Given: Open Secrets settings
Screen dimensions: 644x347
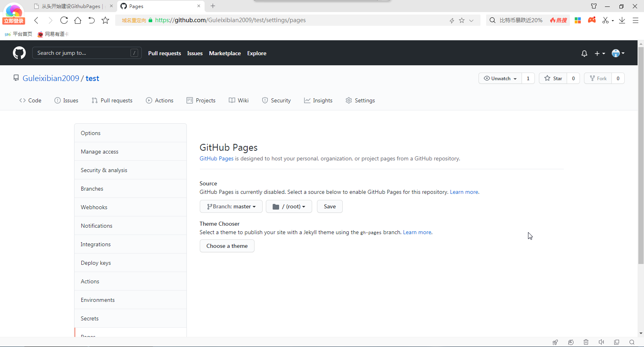Looking at the screenshot, I should click(130, 318).
